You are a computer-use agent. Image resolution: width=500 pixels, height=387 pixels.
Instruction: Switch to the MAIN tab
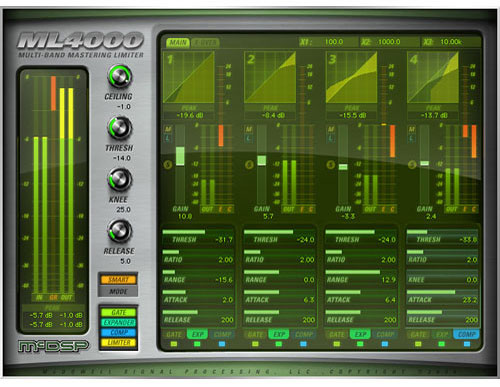[178, 42]
